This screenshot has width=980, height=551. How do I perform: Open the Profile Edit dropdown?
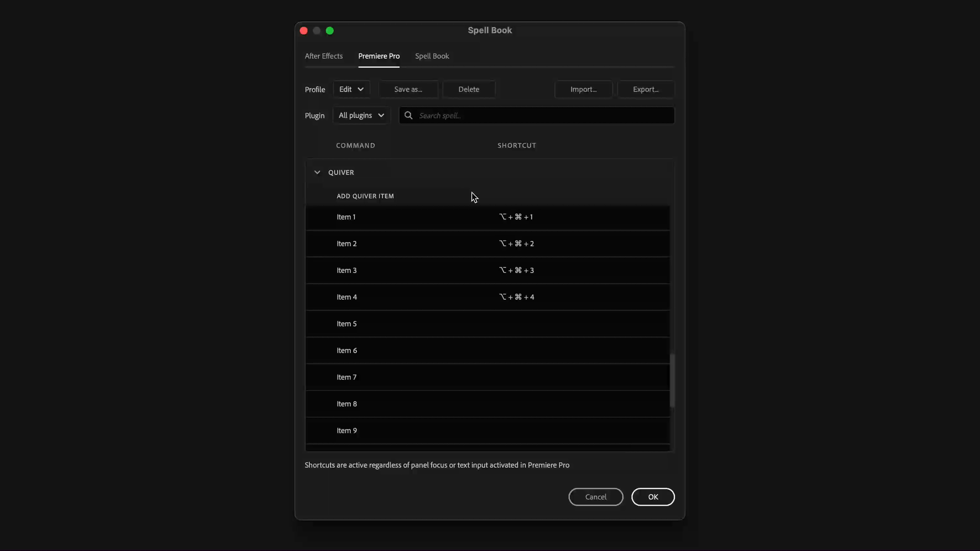(x=351, y=89)
